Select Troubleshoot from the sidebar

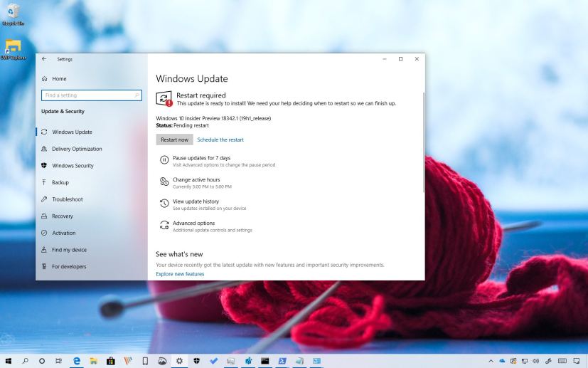tap(67, 199)
